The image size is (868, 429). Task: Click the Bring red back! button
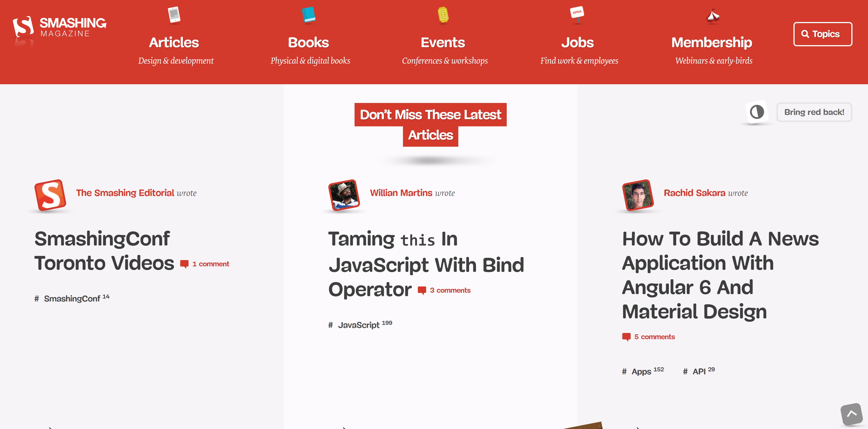coord(815,112)
